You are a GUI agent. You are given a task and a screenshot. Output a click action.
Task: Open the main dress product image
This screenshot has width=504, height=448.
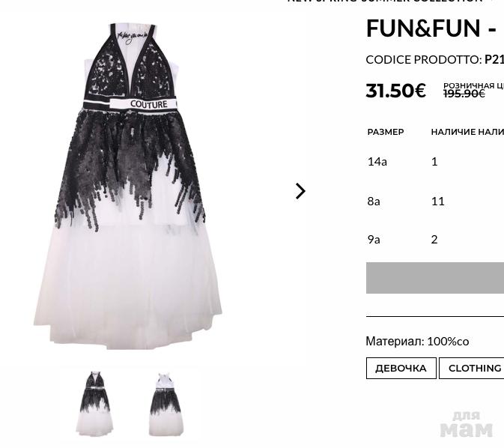point(127,187)
